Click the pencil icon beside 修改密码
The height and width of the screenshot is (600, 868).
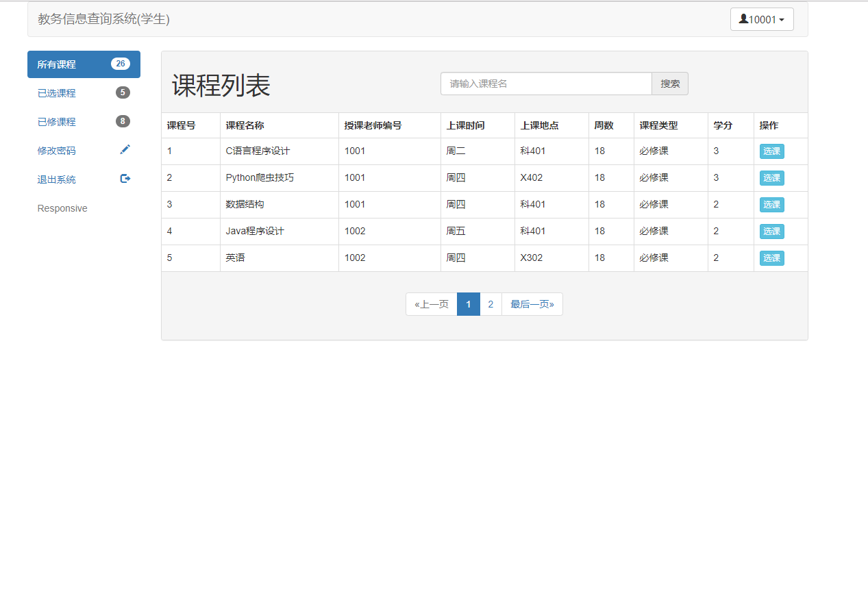click(x=125, y=149)
